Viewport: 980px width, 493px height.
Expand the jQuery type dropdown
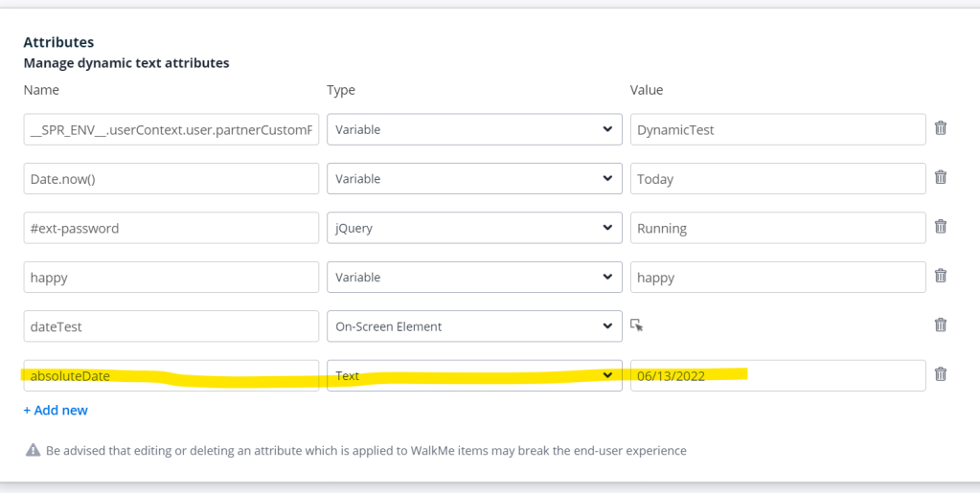[x=473, y=228]
